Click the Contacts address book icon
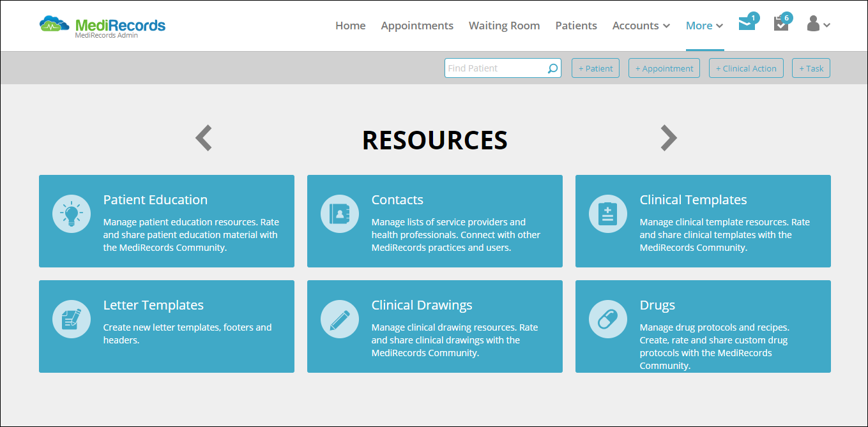Viewport: 868px width, 427px height. point(340,214)
